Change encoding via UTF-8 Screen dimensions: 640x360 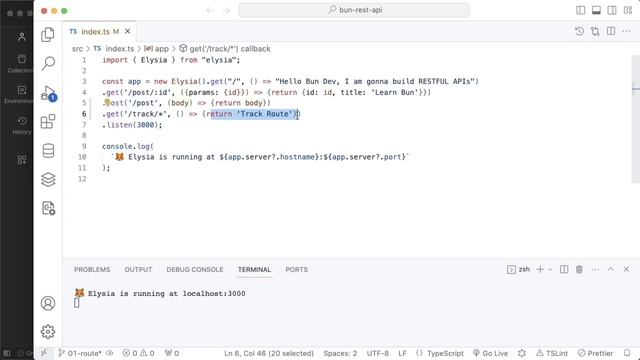click(378, 353)
